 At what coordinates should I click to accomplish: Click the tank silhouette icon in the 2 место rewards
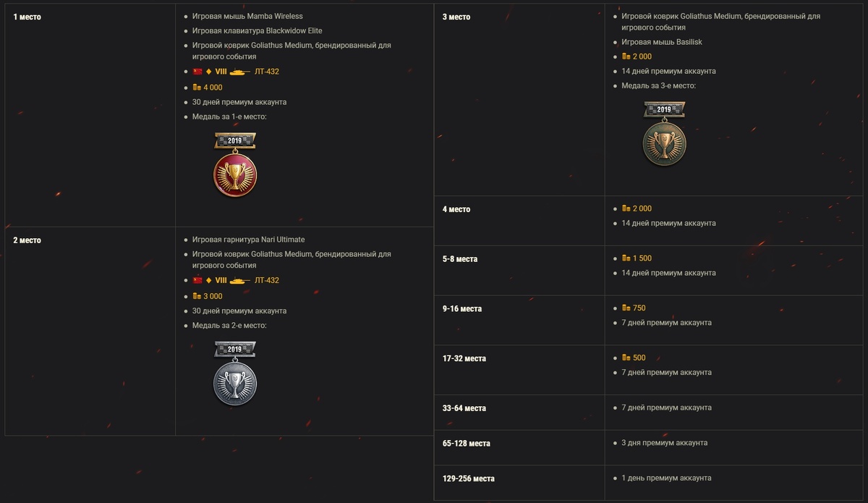tap(240, 280)
